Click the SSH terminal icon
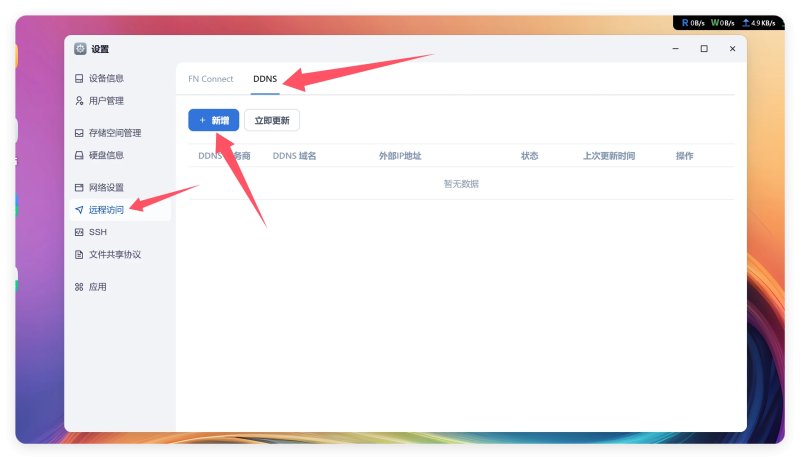Viewport: 800px width, 459px height. point(79,232)
